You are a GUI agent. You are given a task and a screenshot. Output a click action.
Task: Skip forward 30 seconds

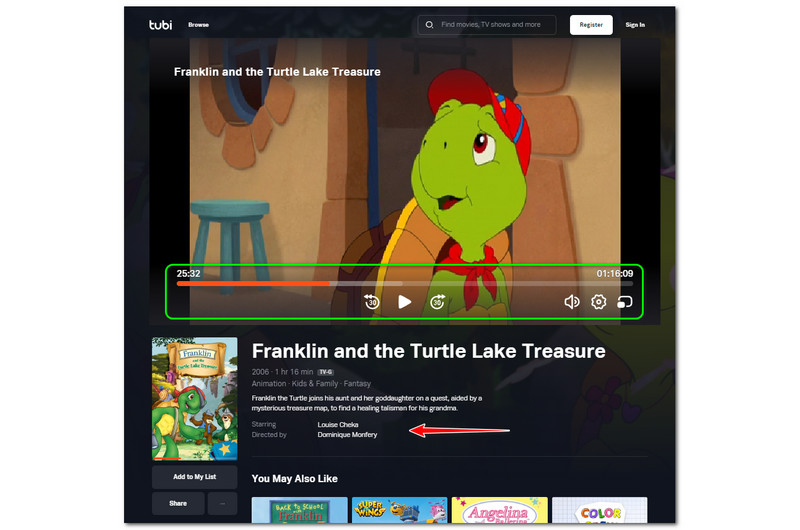[437, 302]
